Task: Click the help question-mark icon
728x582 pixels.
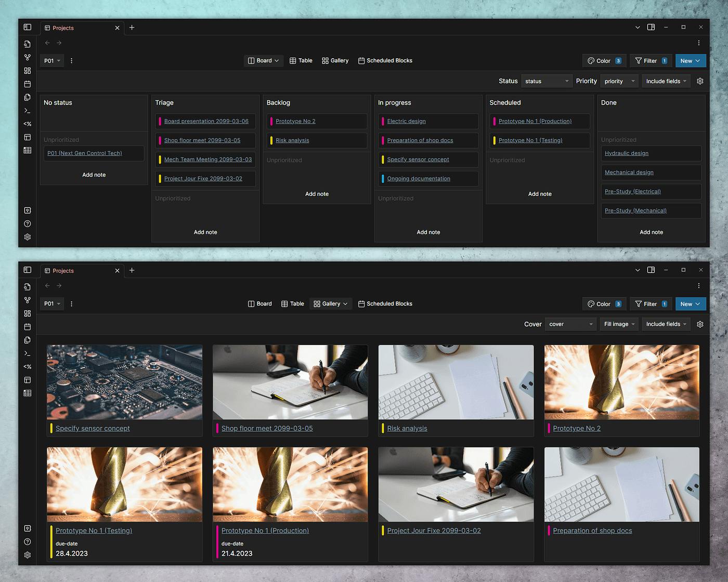Action: 27,223
